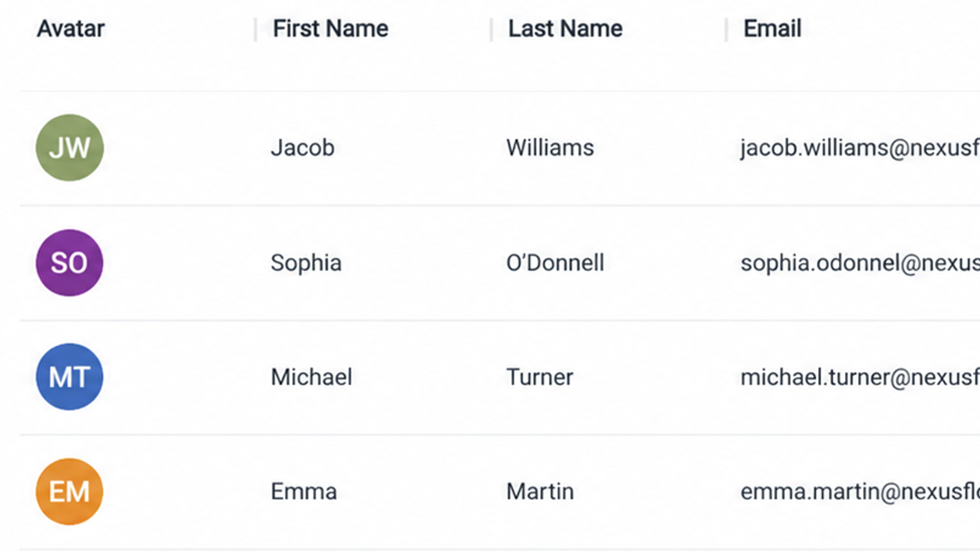Select first name cell Emma

click(304, 492)
